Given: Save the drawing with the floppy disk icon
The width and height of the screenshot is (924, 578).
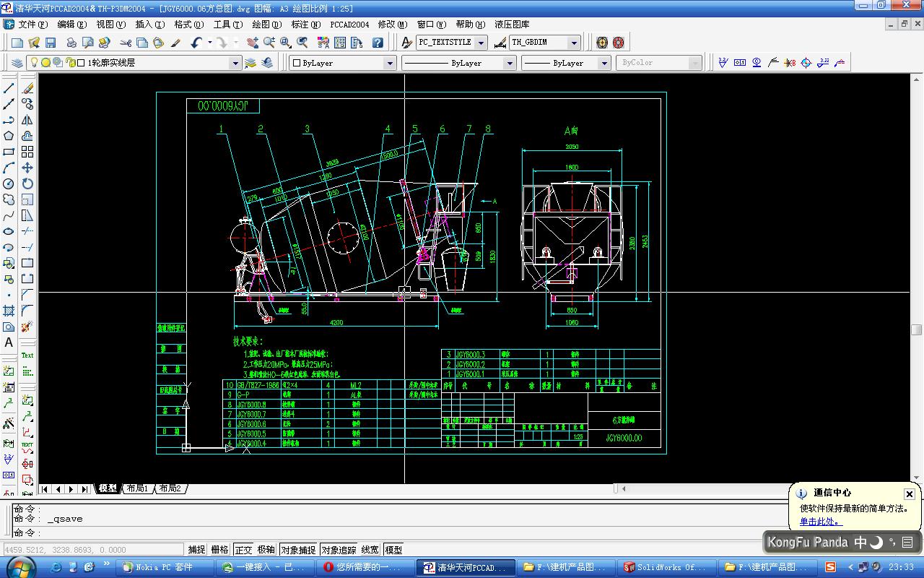Looking at the screenshot, I should 51,43.
